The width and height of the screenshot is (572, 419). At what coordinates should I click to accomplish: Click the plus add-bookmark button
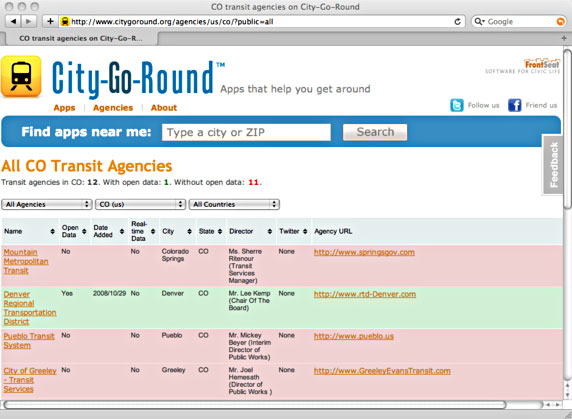point(50,22)
